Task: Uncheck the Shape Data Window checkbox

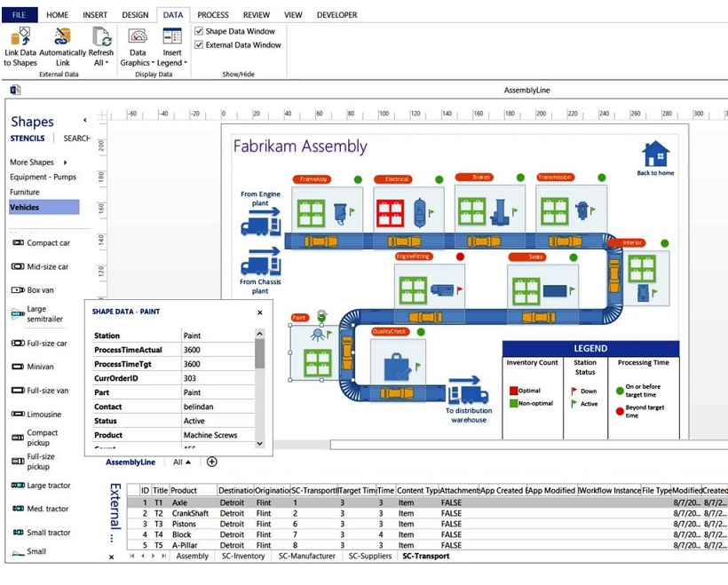Action: [199, 31]
